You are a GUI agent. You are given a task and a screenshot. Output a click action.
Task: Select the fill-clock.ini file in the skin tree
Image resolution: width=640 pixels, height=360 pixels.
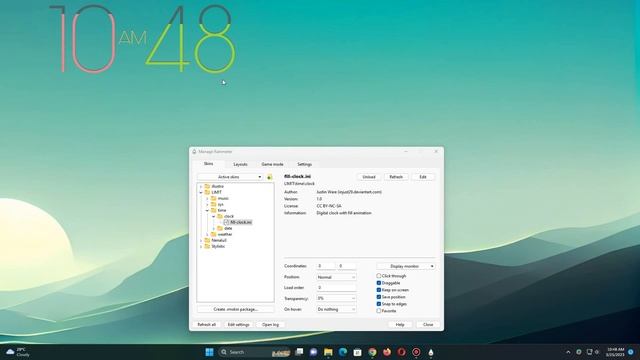238,222
